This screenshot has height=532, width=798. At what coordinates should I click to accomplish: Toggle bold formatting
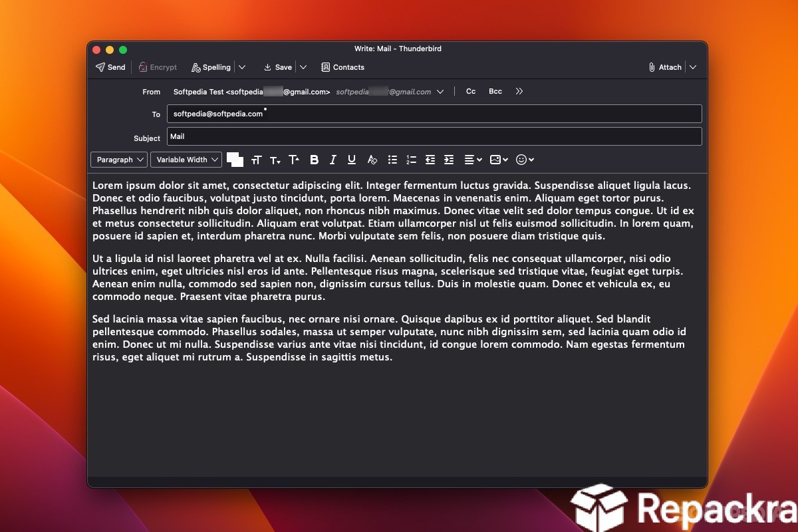pos(315,160)
